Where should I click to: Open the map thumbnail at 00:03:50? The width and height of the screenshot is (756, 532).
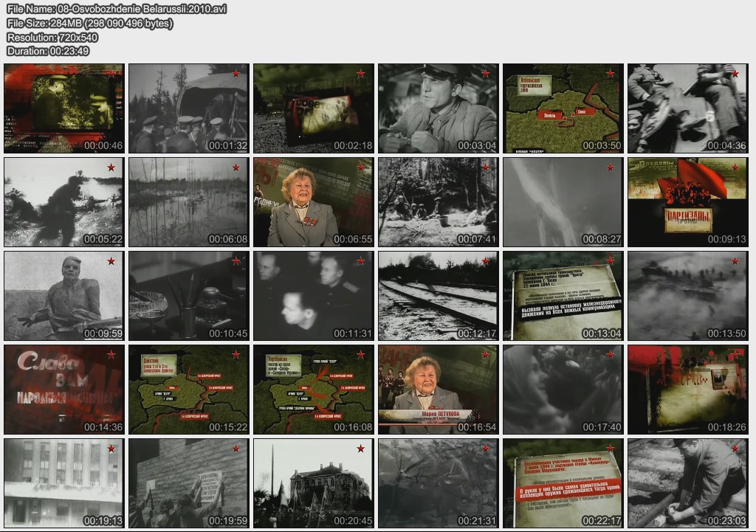(563, 108)
